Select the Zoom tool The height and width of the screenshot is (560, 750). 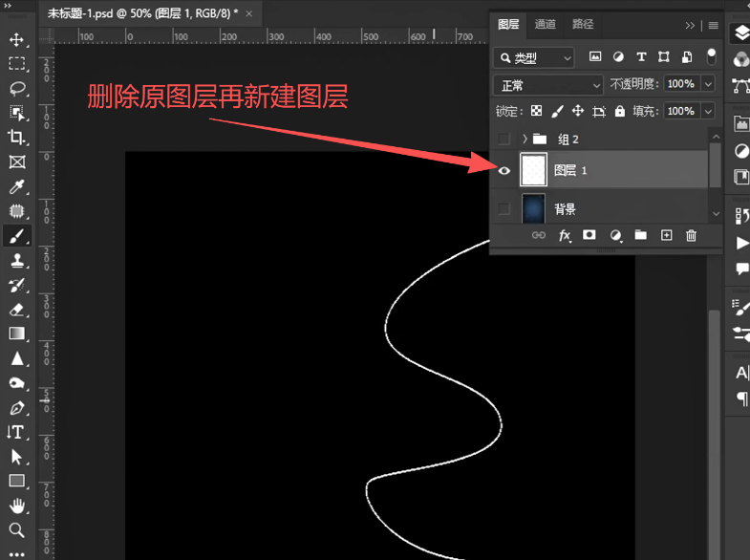pyautogui.click(x=17, y=529)
